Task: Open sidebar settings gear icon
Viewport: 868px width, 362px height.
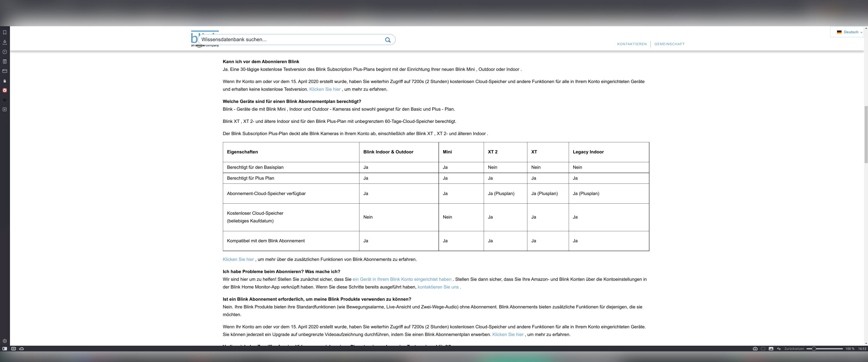Action: [5, 341]
